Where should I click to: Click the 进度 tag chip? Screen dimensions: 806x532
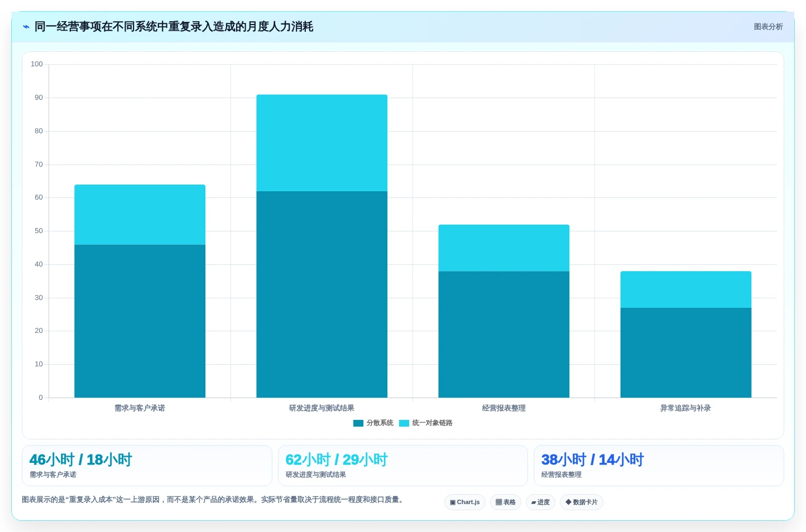pos(540,502)
